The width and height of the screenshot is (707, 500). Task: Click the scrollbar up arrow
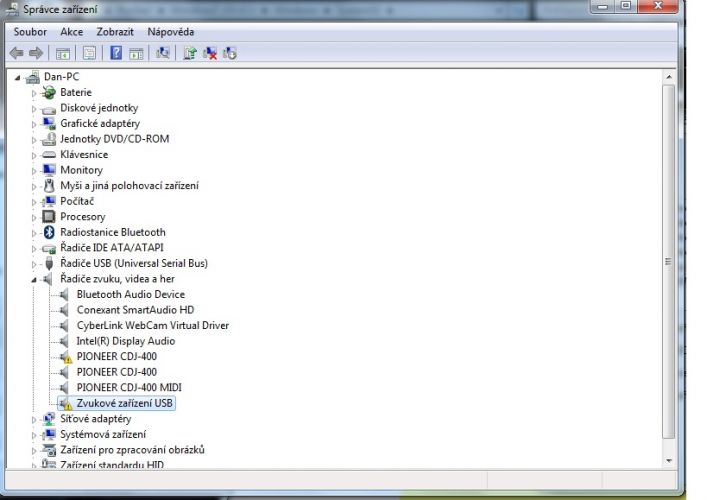pos(669,77)
